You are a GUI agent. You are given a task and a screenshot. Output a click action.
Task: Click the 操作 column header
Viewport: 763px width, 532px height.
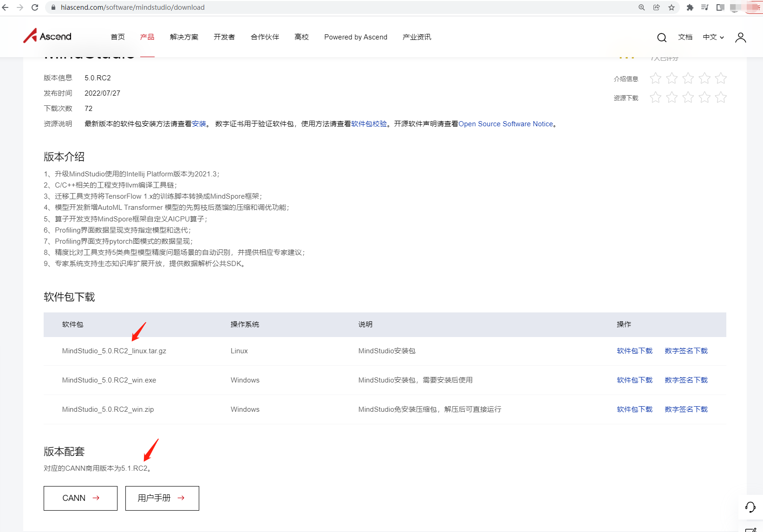pyautogui.click(x=624, y=324)
